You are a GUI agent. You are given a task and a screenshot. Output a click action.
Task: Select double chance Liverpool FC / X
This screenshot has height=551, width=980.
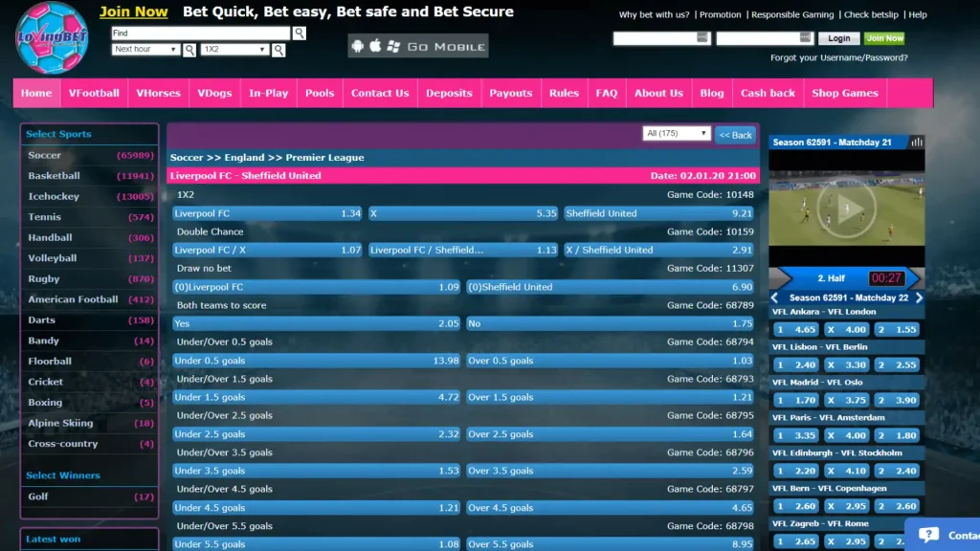tap(268, 250)
